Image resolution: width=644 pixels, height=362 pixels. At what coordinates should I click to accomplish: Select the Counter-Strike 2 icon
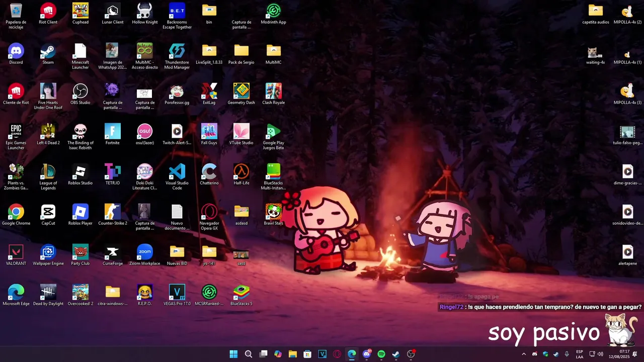point(113,215)
